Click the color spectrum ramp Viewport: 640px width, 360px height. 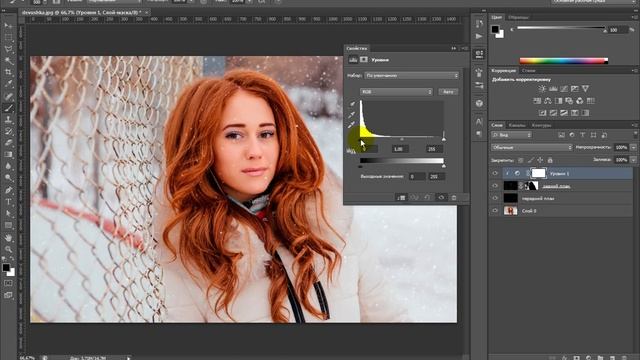pos(564,61)
